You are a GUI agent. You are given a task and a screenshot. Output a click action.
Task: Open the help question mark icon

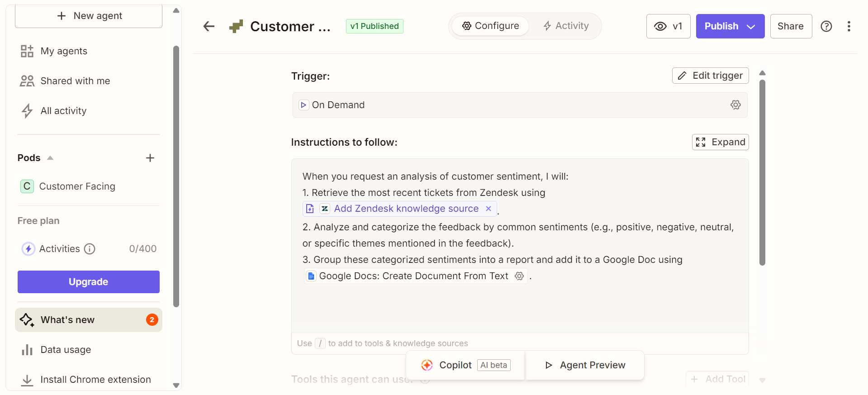pos(826,26)
